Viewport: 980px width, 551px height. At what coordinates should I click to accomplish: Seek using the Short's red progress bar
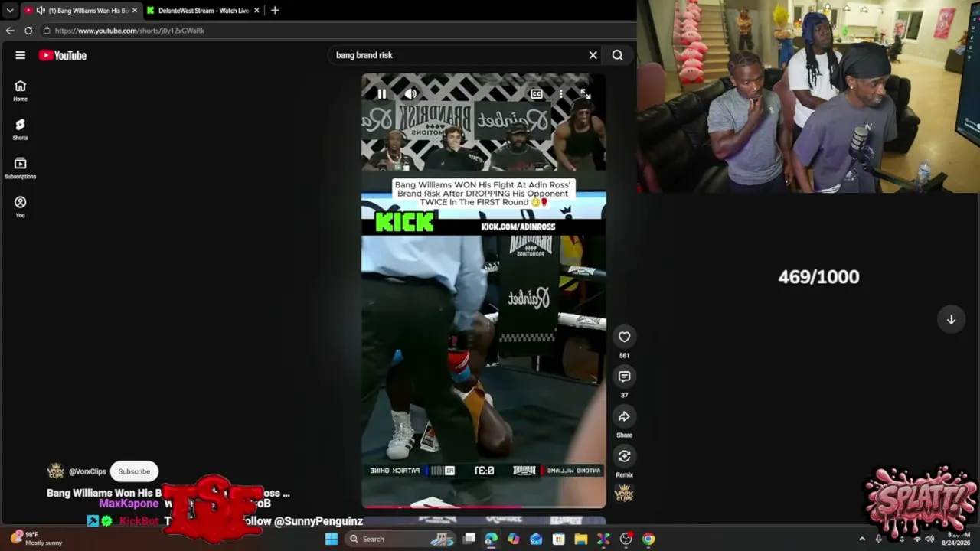tap(484, 506)
